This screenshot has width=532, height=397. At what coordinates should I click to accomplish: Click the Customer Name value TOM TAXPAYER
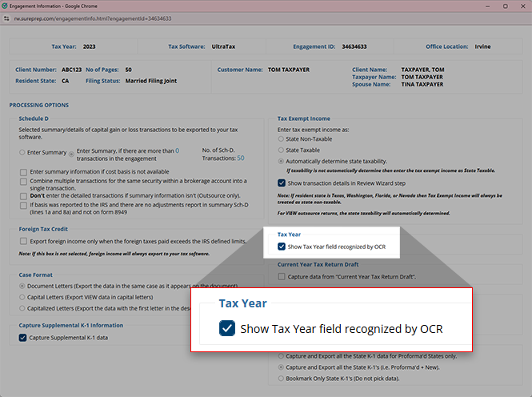pos(289,70)
